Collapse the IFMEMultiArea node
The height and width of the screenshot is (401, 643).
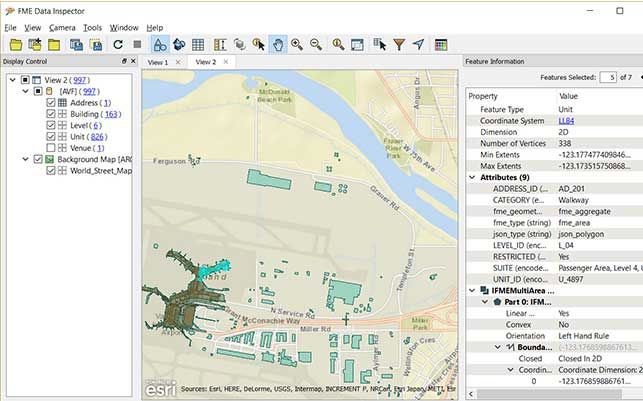click(x=472, y=291)
